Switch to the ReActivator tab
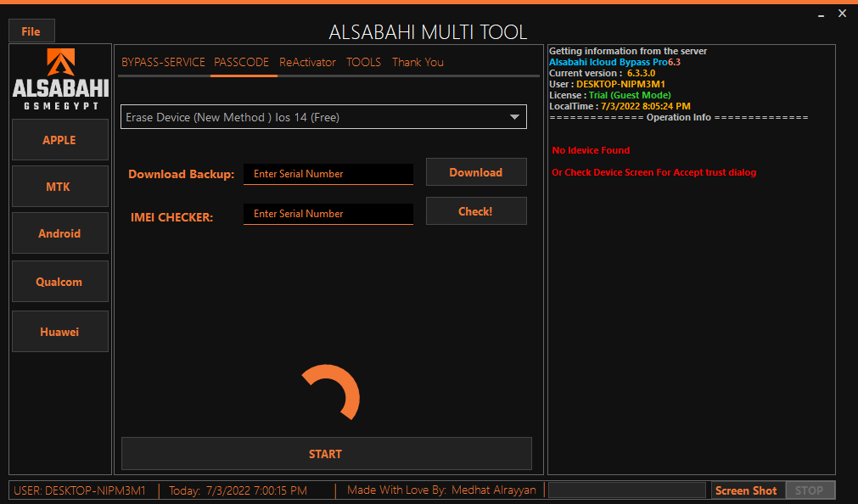 307,62
